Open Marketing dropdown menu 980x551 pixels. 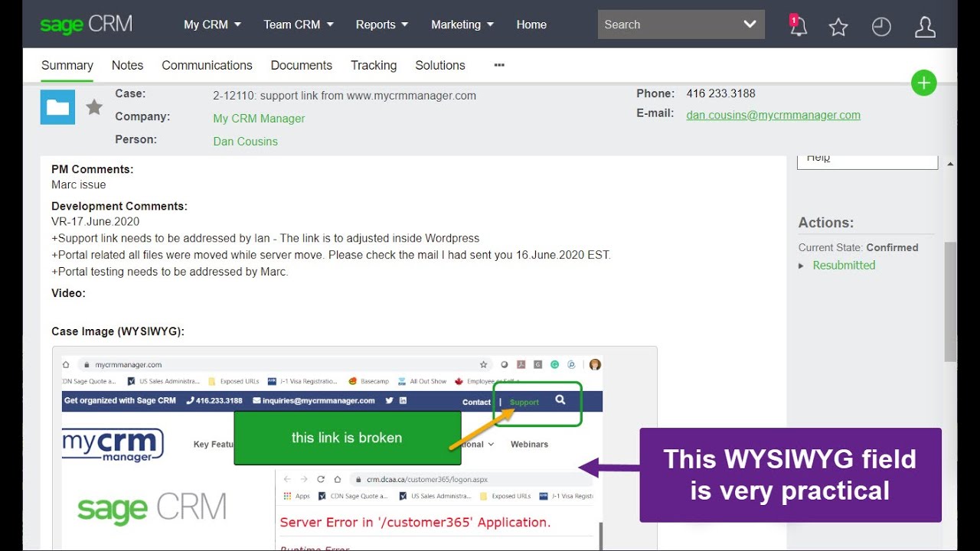[x=462, y=24]
